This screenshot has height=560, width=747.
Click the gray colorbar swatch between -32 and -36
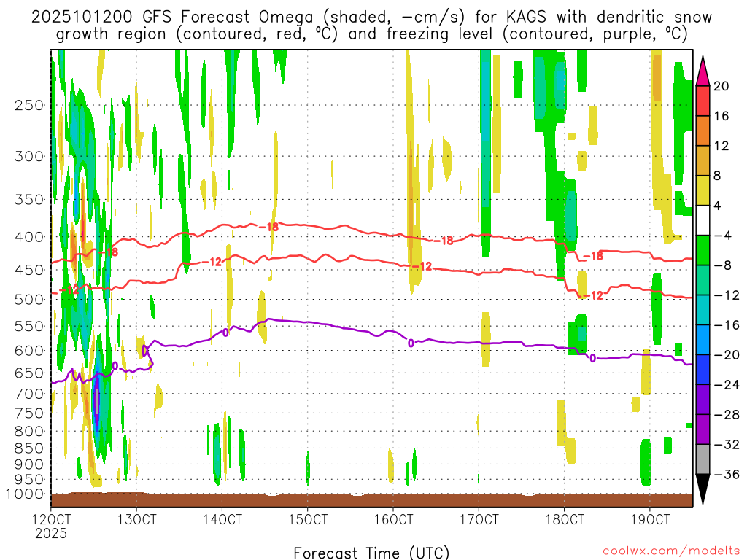click(x=703, y=459)
